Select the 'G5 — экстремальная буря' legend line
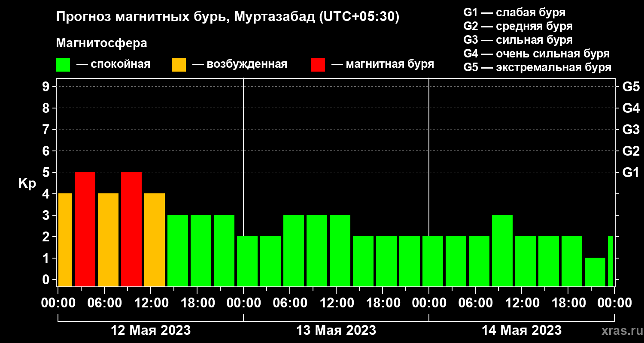 [538, 67]
